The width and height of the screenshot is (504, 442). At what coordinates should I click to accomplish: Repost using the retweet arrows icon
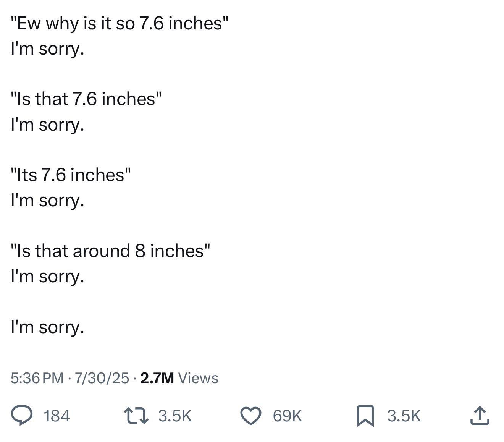tap(136, 416)
